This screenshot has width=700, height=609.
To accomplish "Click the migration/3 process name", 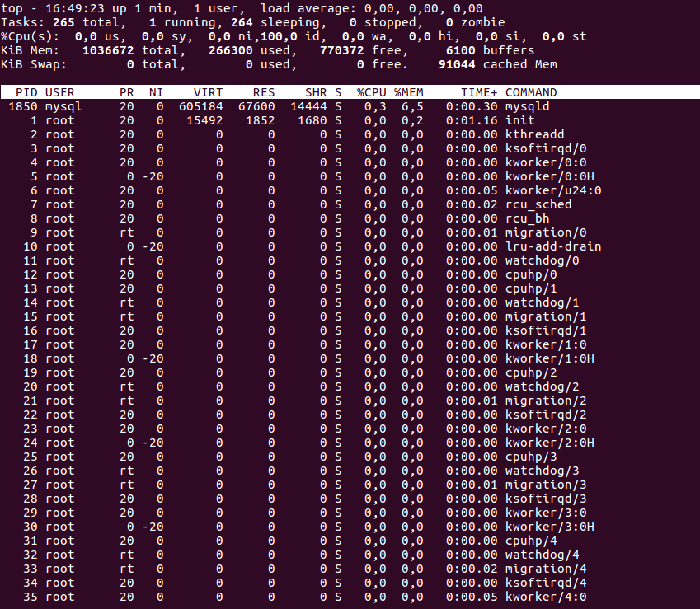I will (546, 485).
